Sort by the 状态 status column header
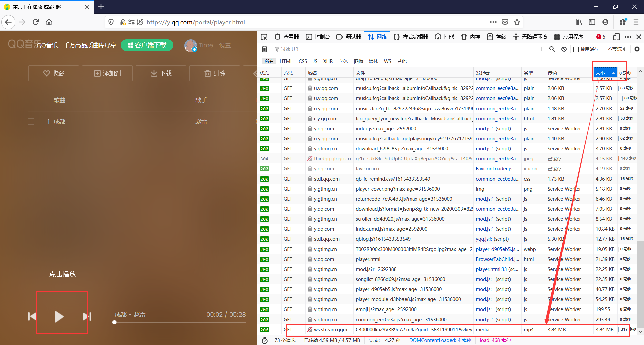This screenshot has height=345, width=644. [x=269, y=73]
